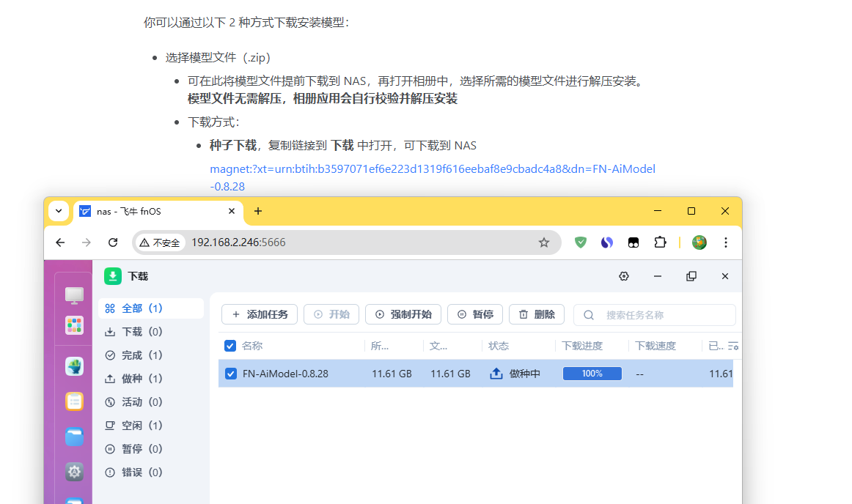Toggle the select-all checkbox in the header

coord(230,346)
